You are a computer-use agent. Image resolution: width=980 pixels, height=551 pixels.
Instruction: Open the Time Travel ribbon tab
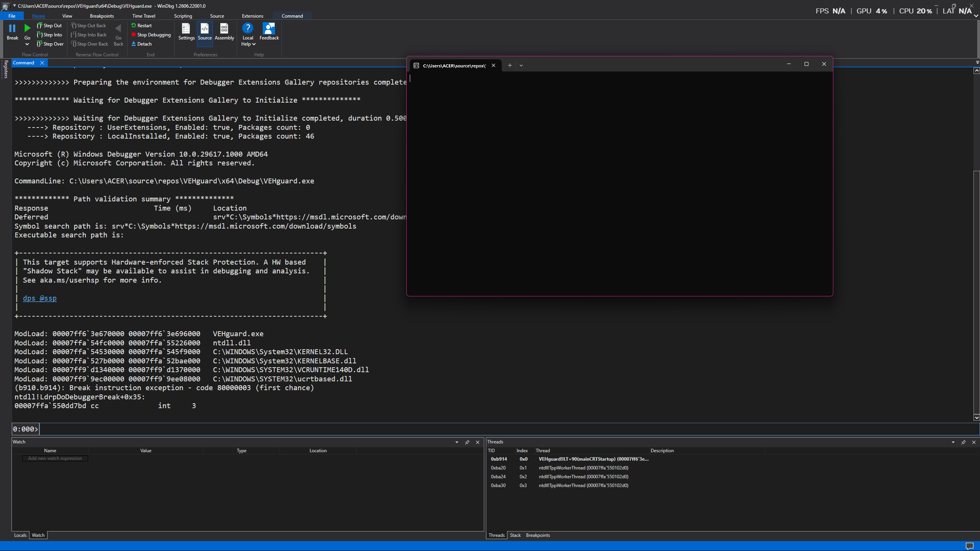click(x=144, y=16)
